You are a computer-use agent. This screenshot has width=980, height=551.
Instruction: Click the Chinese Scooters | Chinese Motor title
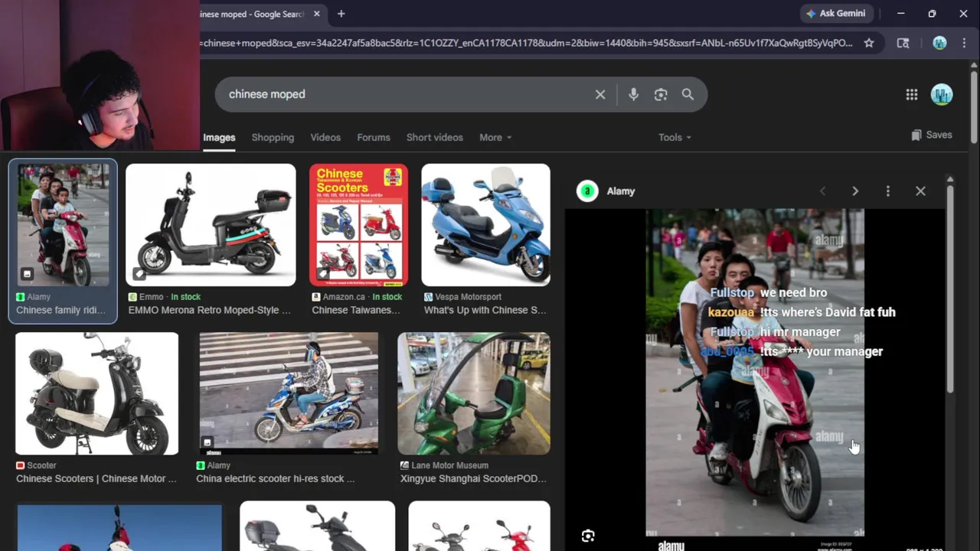click(x=96, y=478)
